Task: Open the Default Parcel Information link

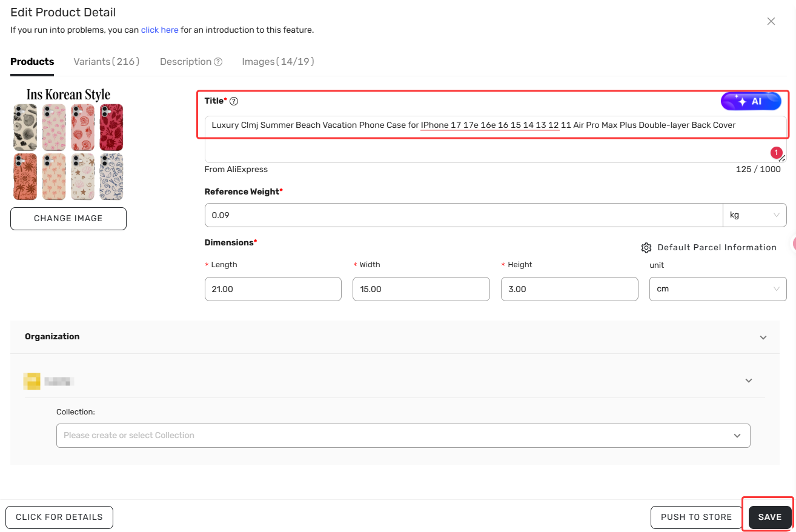Action: click(x=717, y=247)
